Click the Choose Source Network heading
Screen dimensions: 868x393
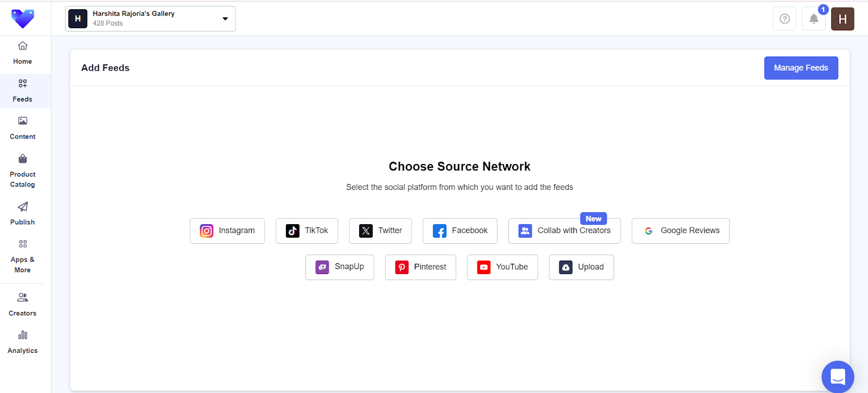tap(459, 167)
